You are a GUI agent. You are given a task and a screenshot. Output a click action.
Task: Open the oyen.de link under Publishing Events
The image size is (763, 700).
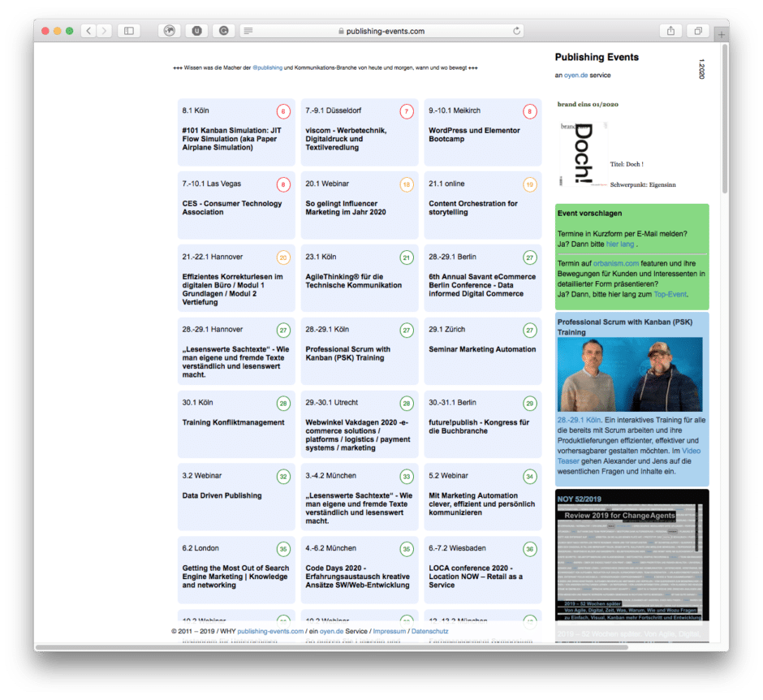pos(575,75)
